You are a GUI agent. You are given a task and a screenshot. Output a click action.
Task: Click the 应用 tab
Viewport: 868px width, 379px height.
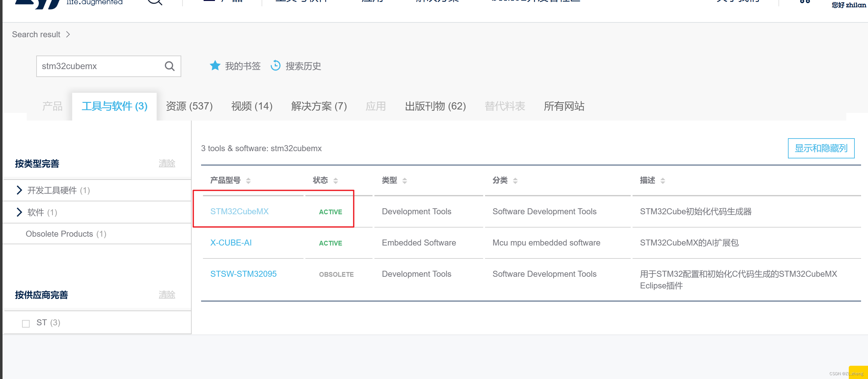click(x=375, y=106)
